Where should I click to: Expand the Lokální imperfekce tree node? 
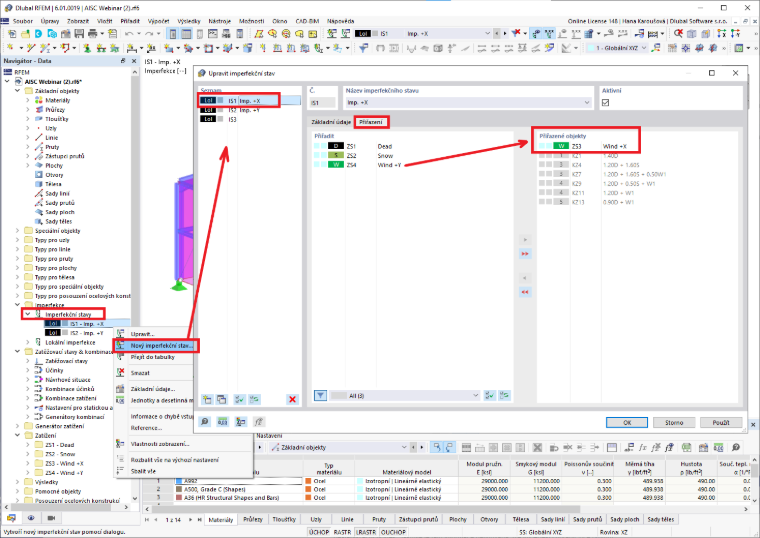pyautogui.click(x=28, y=342)
